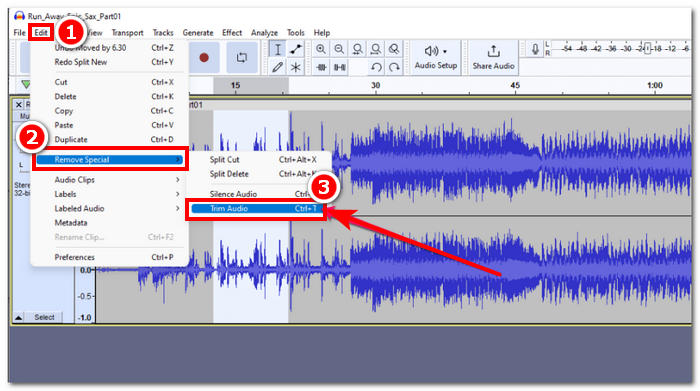Expand the Remove Special submenu

(x=110, y=160)
